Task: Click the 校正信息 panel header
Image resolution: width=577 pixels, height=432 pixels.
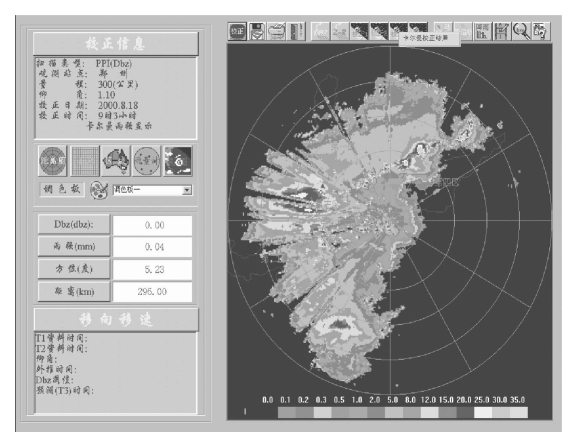Action: click(116, 43)
